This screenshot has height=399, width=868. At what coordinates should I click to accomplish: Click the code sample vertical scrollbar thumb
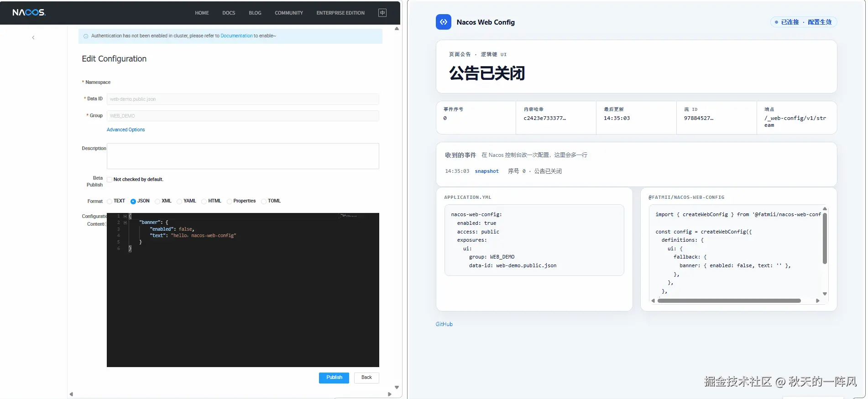coord(825,238)
